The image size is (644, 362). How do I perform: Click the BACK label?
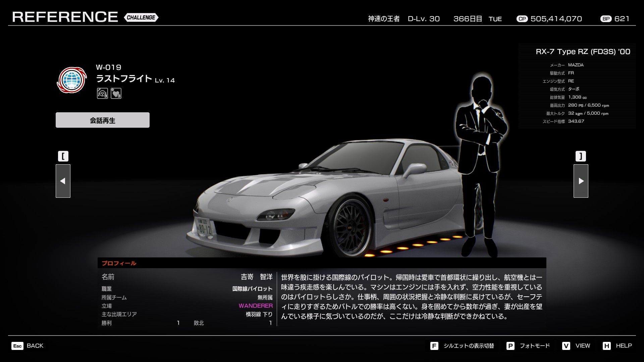[35, 346]
